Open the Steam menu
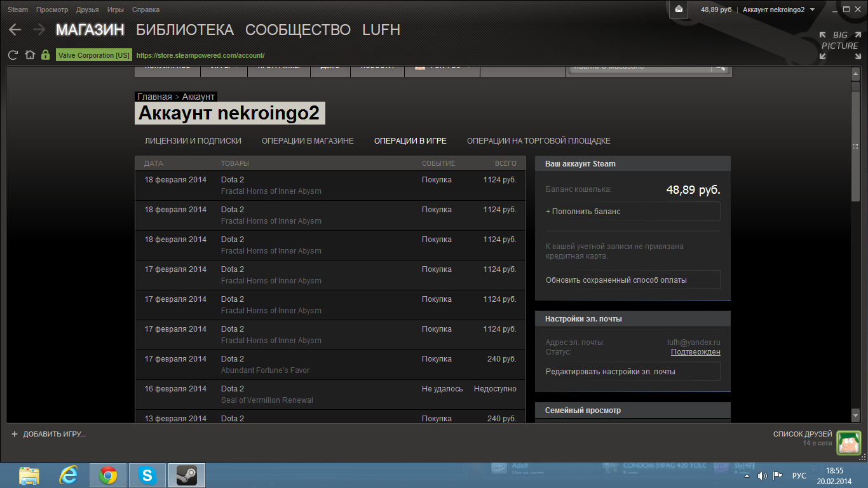Image resolution: width=868 pixels, height=488 pixels. (18, 10)
